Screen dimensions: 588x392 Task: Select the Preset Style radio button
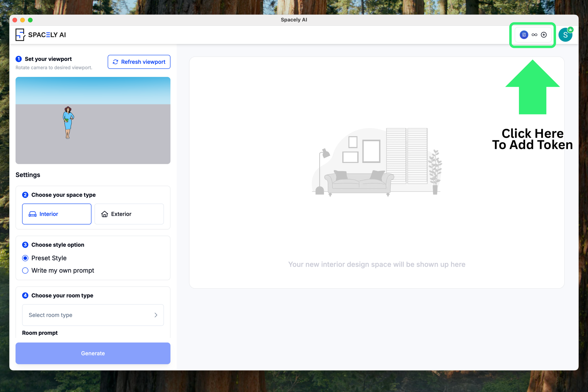25,258
